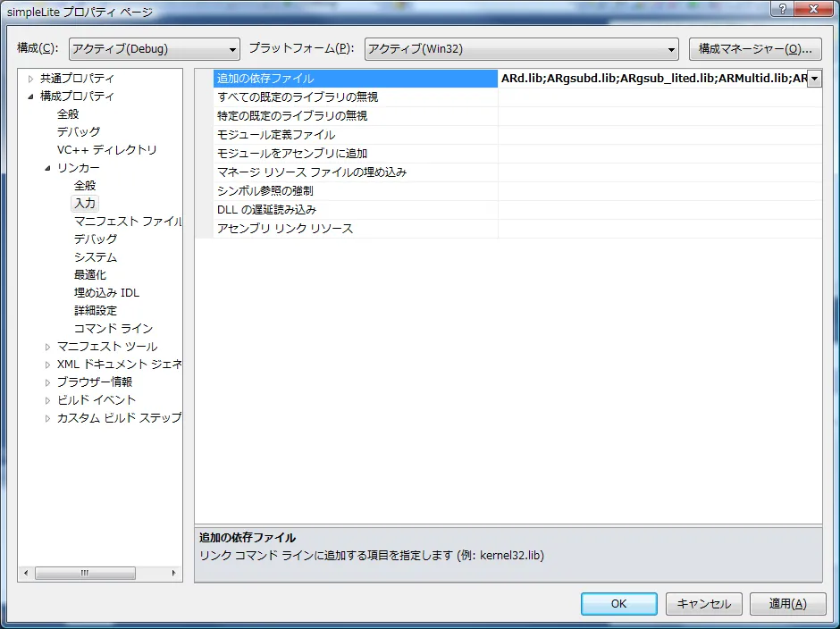Open dropdown arrow for 追加の依存ファイル value
The image size is (840, 629).
814,79
